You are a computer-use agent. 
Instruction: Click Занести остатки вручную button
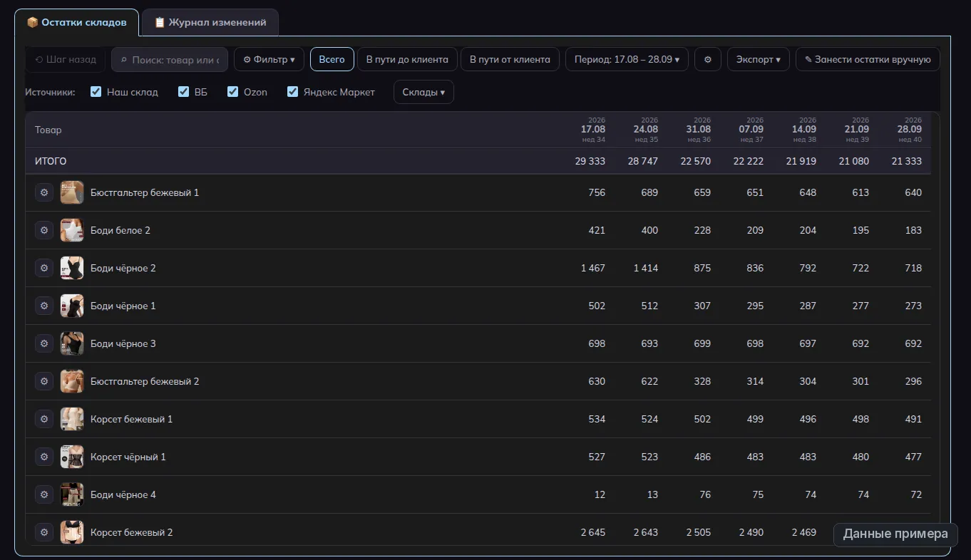pyautogui.click(x=868, y=59)
